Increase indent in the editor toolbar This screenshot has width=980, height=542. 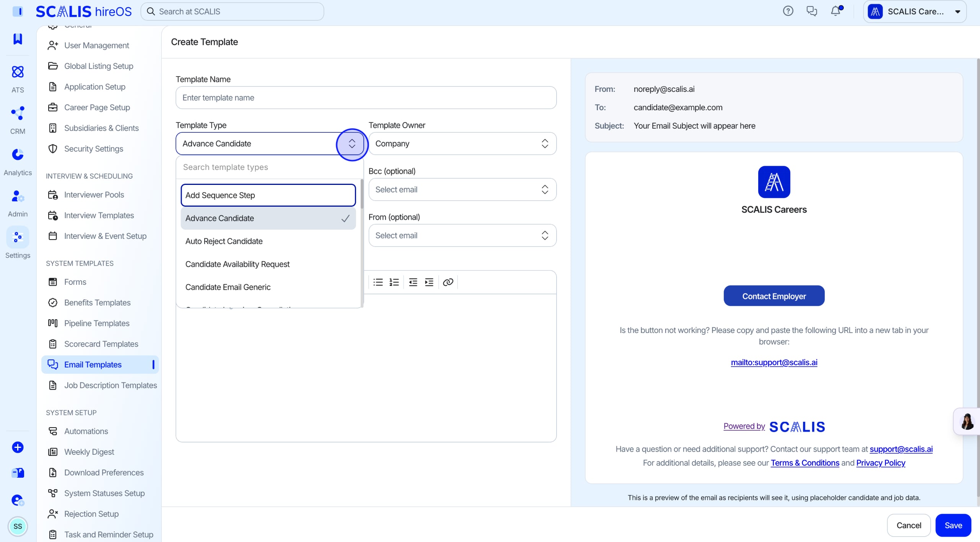tap(429, 282)
